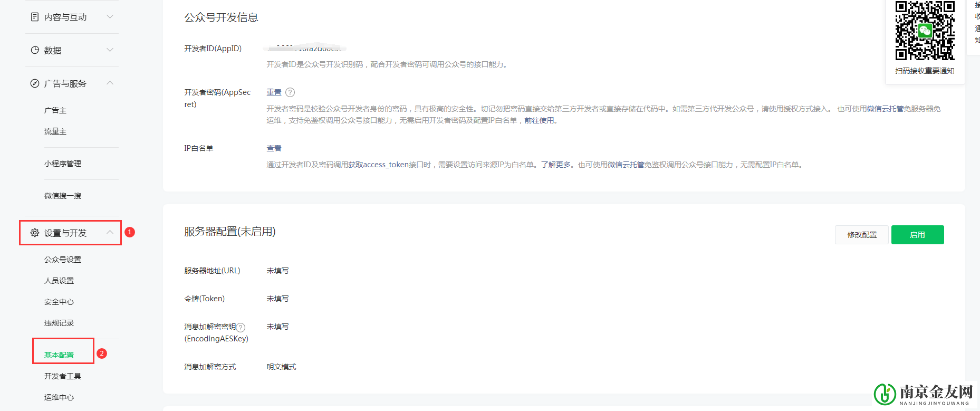
Task: Click 未填写 value for 服务器地址(URL)
Action: 277,271
